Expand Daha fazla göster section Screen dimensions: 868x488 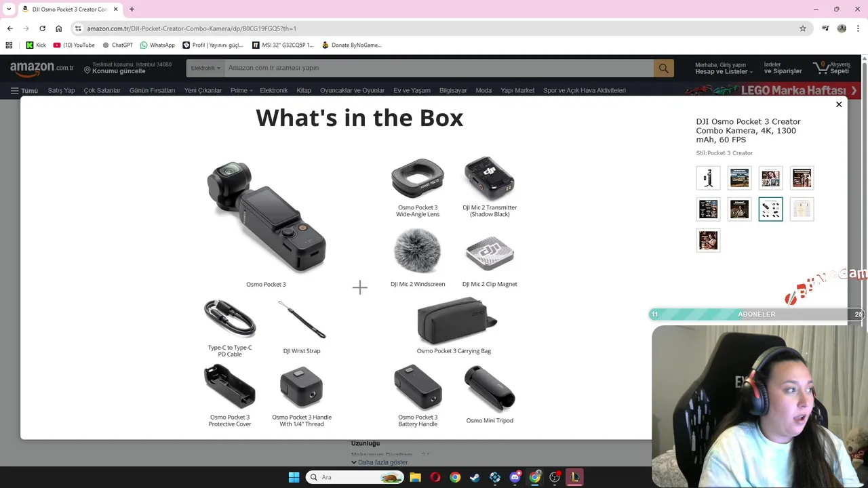pos(379,462)
